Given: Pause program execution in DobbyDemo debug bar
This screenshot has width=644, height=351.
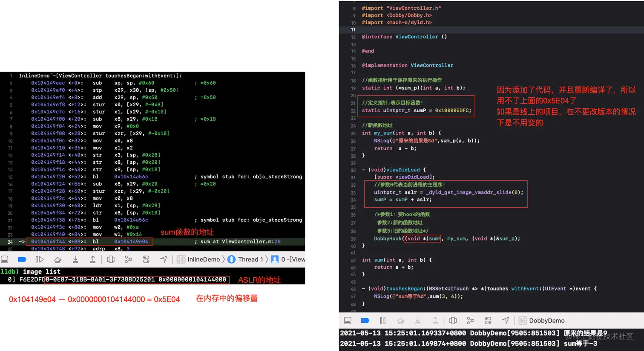Looking at the screenshot, I should pos(382,320).
